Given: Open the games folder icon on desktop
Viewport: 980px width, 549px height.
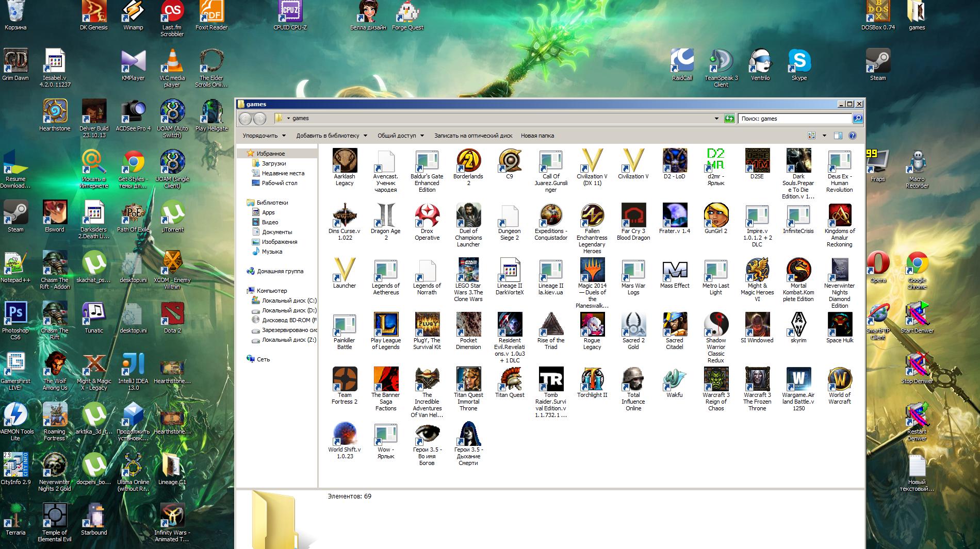Looking at the screenshot, I should coord(917,14).
